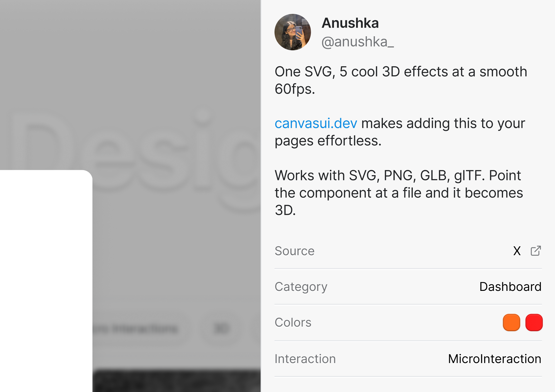
Task: Click the blurred Interactions tag chip
Action: click(x=139, y=329)
